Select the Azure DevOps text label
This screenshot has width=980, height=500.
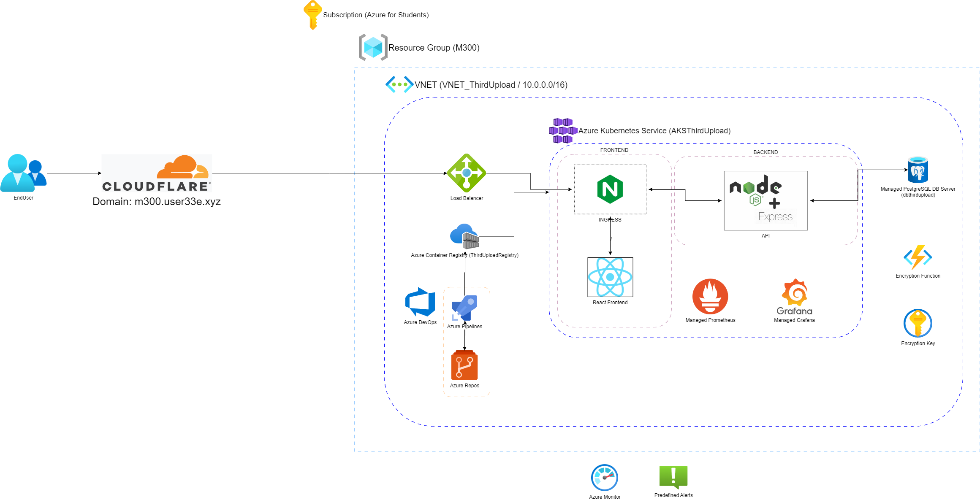point(420,322)
